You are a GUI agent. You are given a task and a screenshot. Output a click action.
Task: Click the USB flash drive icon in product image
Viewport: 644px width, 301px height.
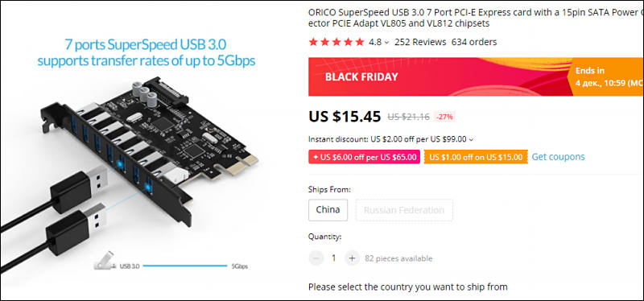103,260
